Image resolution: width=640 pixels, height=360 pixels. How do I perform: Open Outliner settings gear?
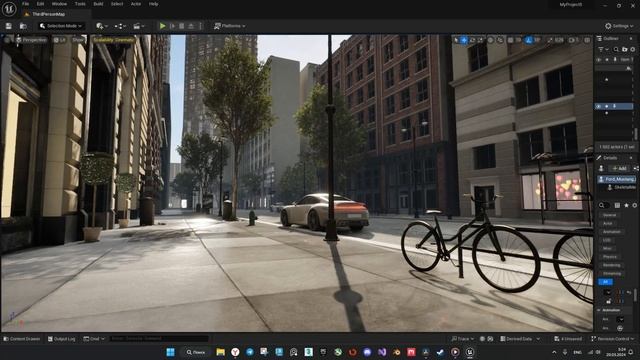pos(633,49)
